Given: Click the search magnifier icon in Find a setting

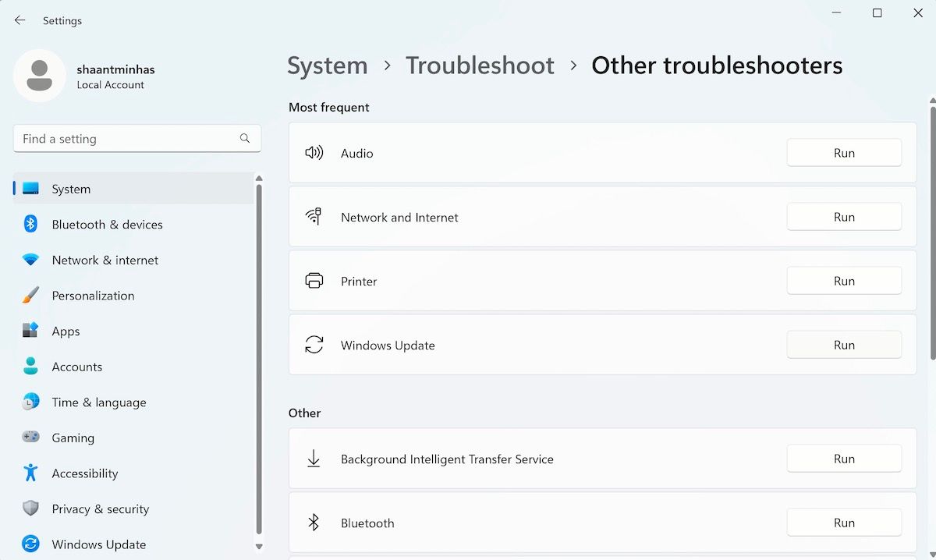Looking at the screenshot, I should tap(245, 138).
